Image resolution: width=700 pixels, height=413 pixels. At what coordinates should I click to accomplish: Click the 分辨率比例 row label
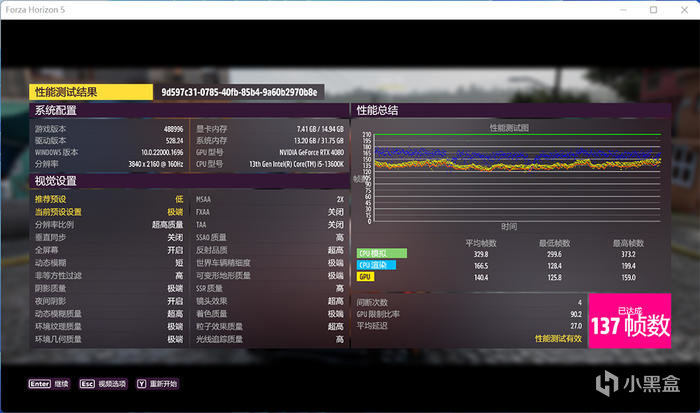coord(54,225)
